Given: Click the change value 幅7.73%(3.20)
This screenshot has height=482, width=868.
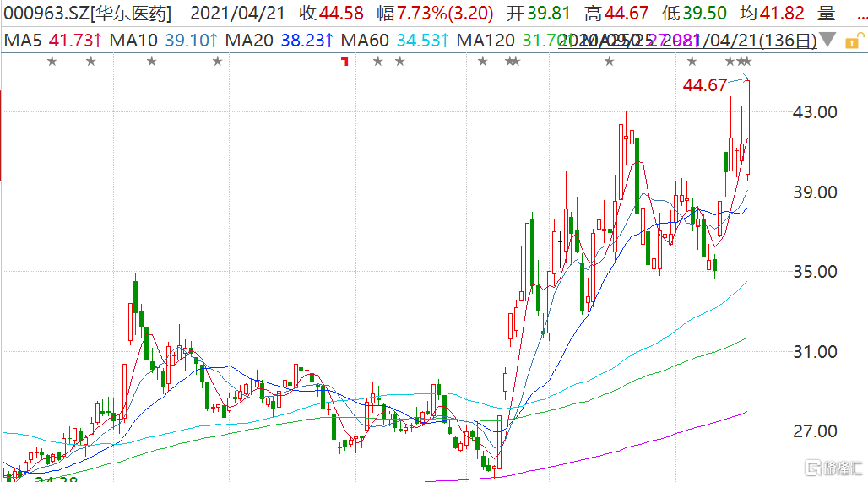Looking at the screenshot, I should [x=435, y=14].
